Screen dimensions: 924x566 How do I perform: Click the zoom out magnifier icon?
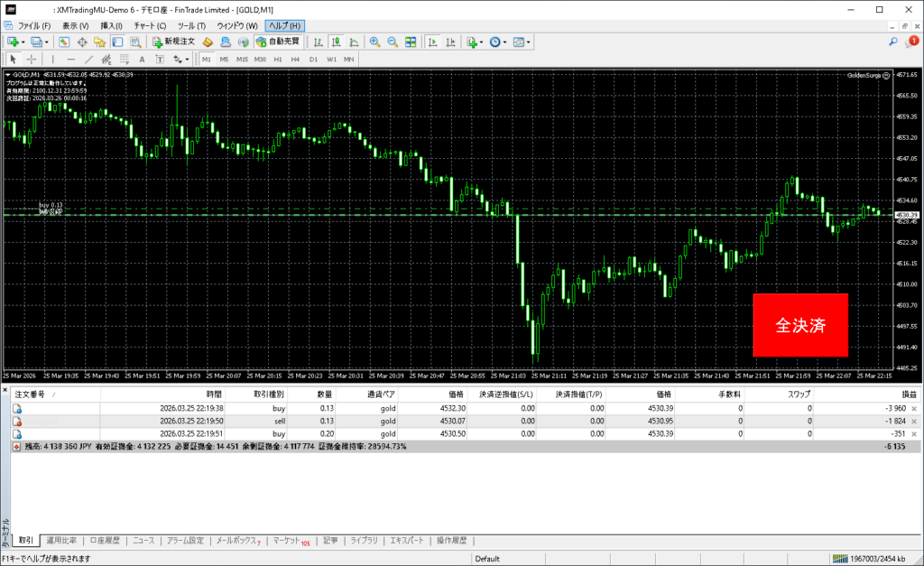pyautogui.click(x=393, y=42)
